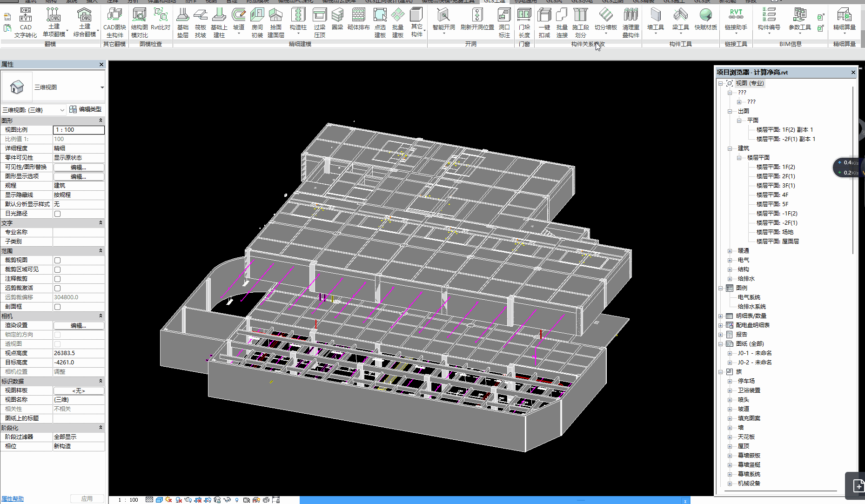This screenshot has height=504, width=865.
Task: Toggle the 日光路径 sun path checkbox
Action: [x=58, y=214]
